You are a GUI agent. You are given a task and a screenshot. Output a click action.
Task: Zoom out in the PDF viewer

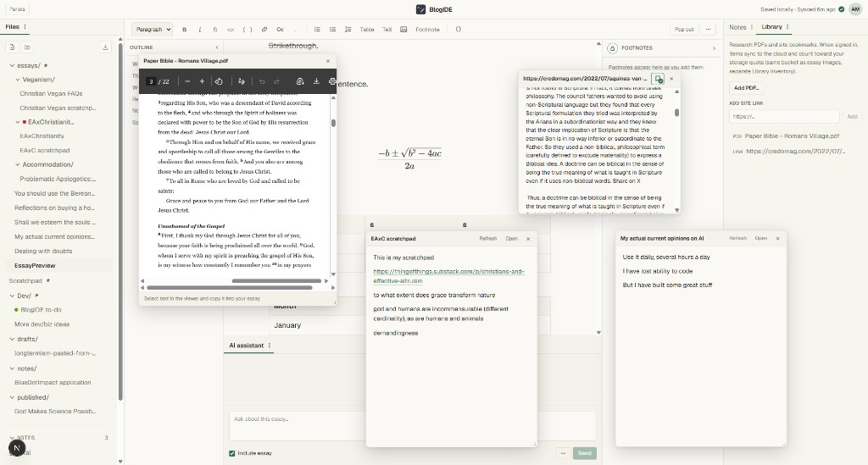187,81
